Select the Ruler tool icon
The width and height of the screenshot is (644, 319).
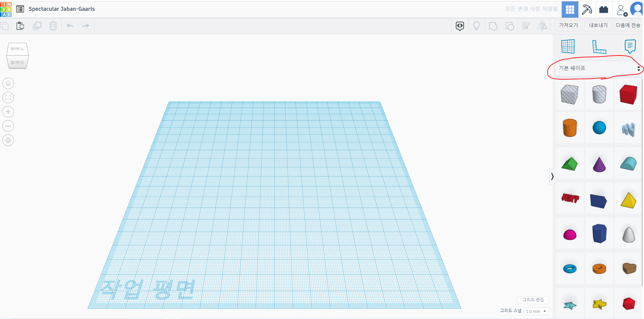coord(599,46)
